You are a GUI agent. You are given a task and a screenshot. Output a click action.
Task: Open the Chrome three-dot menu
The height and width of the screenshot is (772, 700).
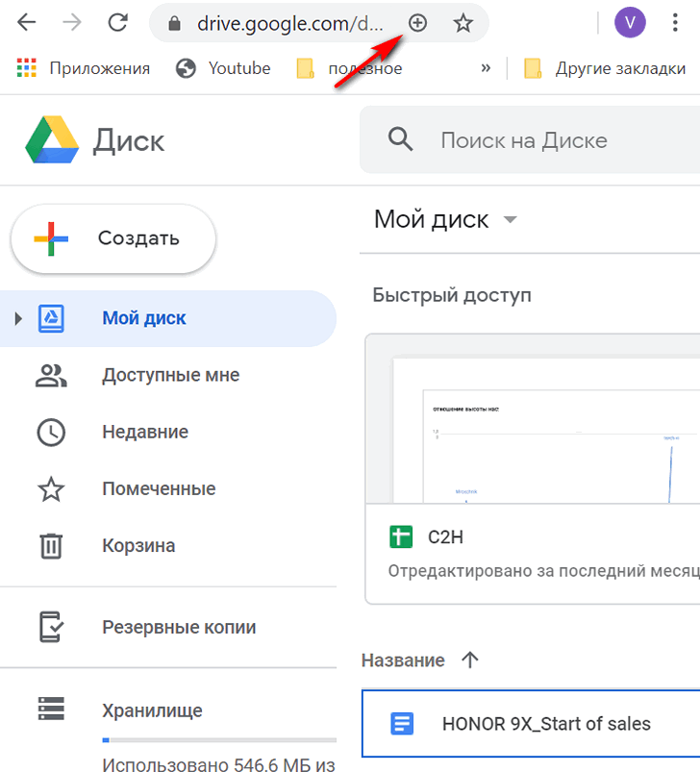pyautogui.click(x=675, y=23)
